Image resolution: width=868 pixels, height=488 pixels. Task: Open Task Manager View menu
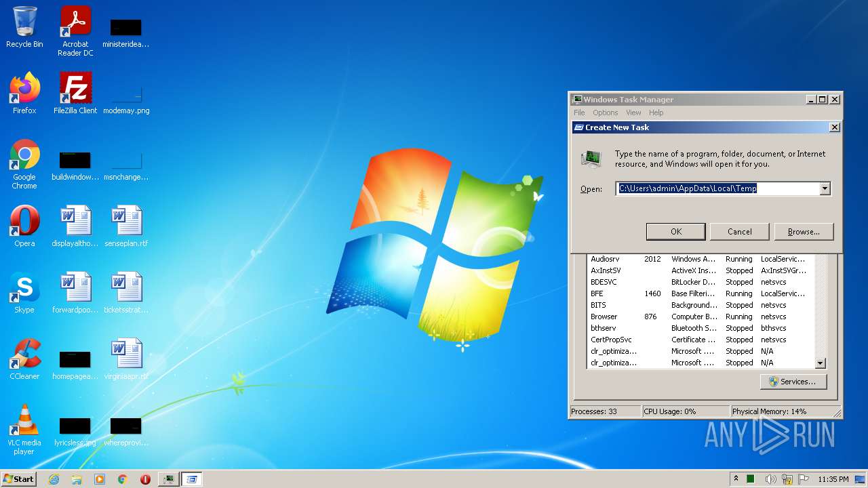pos(633,113)
